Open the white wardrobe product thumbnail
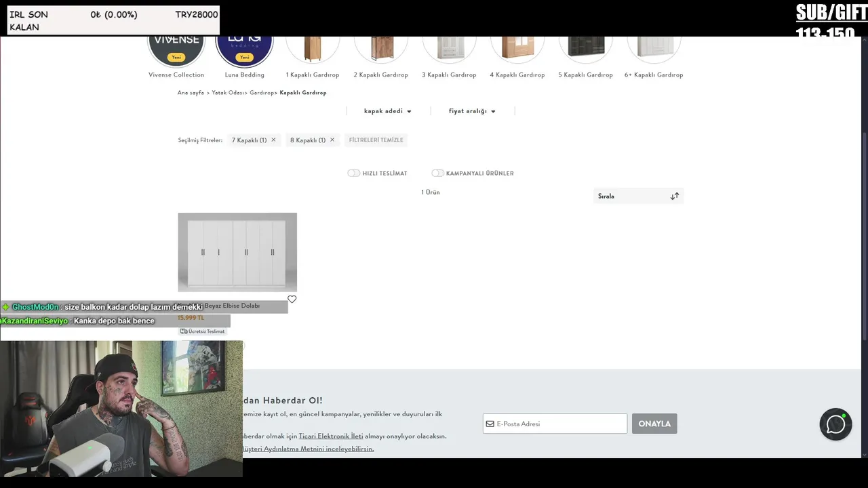 pyautogui.click(x=237, y=252)
